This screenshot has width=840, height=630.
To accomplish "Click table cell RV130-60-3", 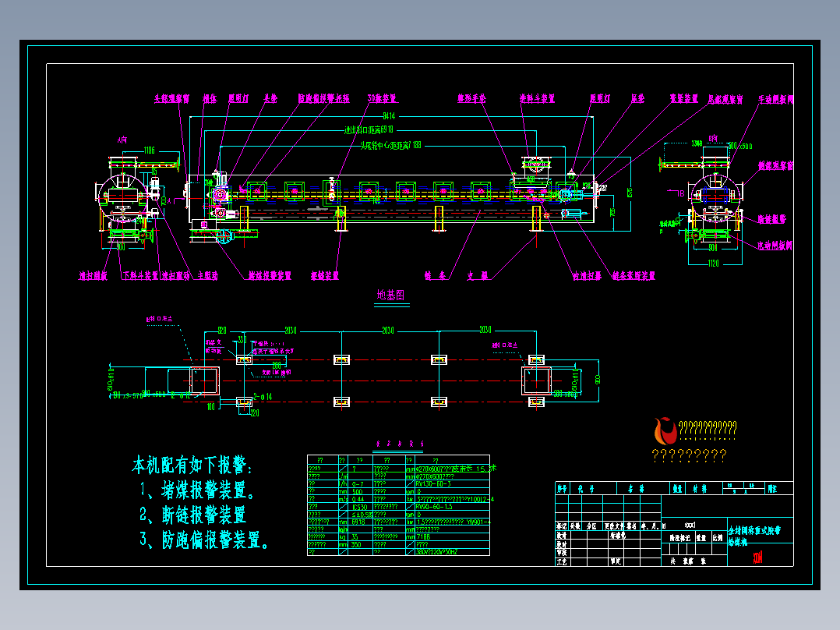I will click(433, 483).
